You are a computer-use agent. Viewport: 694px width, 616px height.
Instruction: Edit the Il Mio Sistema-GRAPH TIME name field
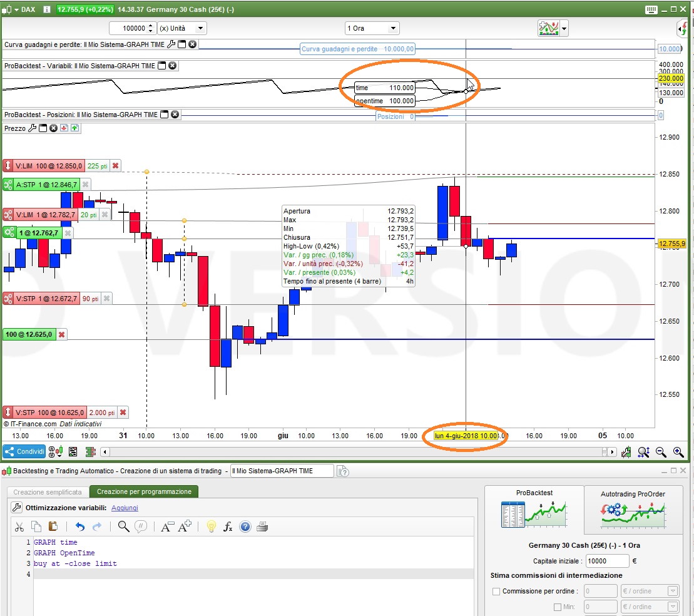pyautogui.click(x=282, y=471)
